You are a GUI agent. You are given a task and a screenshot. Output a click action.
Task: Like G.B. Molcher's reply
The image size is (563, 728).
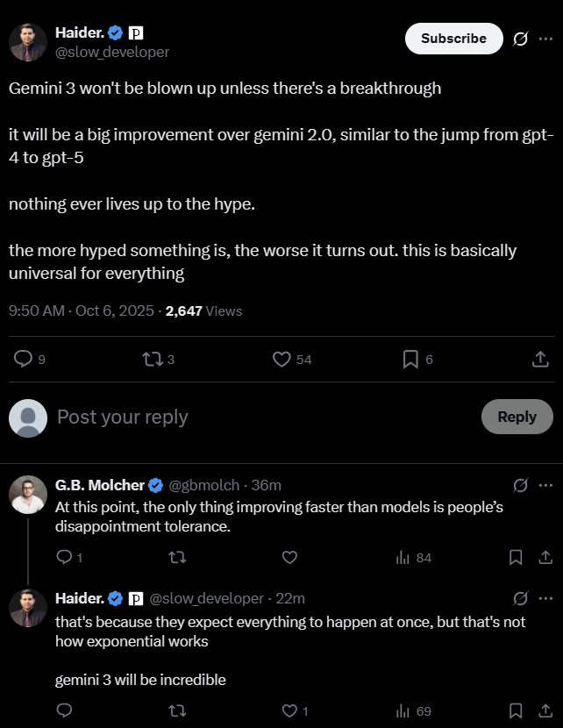289,557
